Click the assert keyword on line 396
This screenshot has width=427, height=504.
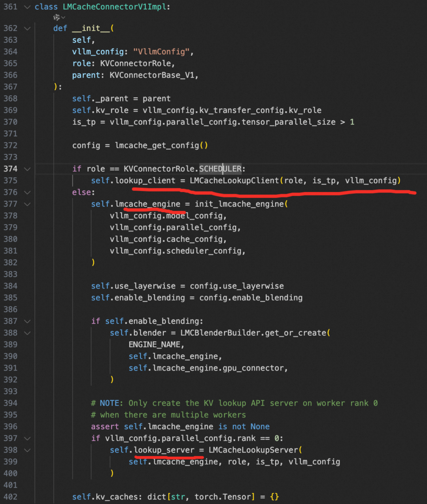[x=105, y=427]
